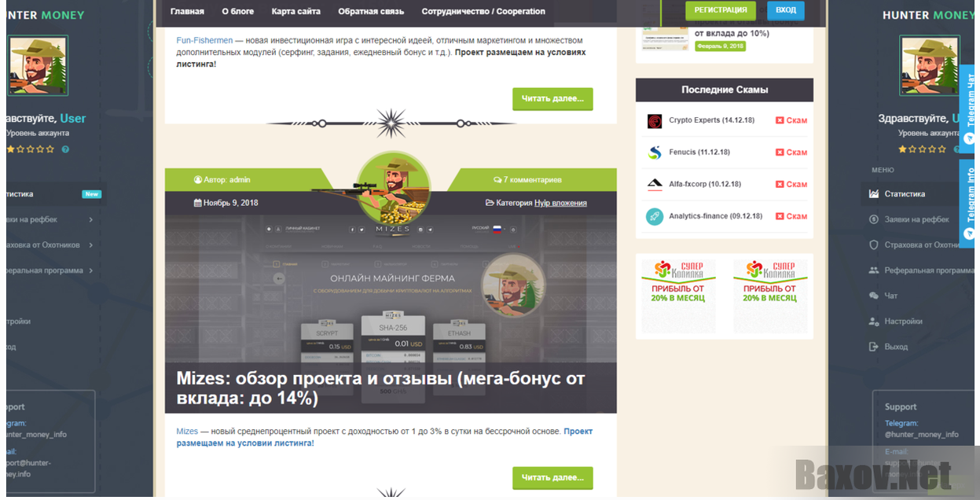Open Карта сайта in the top navigation
The height and width of the screenshot is (500, 980).
click(x=296, y=11)
